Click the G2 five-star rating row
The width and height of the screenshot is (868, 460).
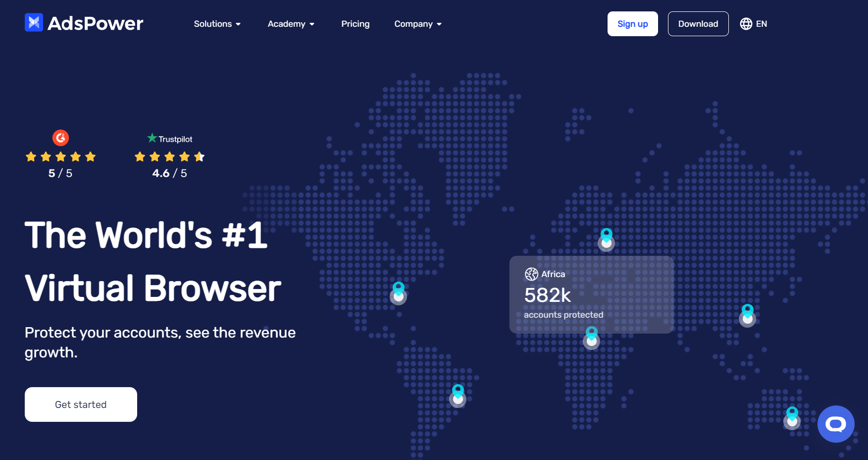[60, 157]
